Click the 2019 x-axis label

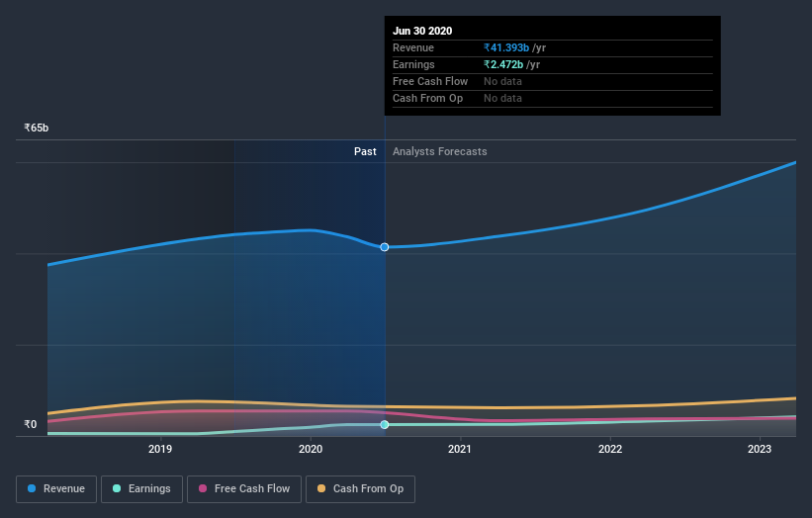(x=160, y=449)
